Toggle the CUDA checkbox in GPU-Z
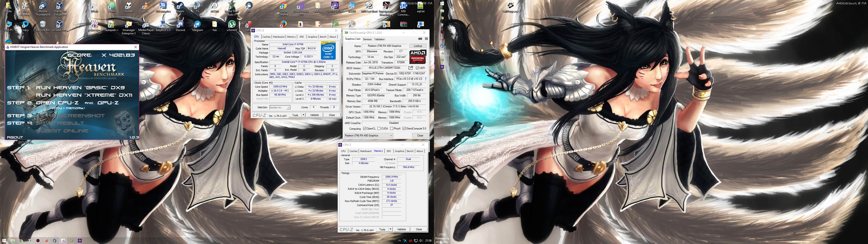 point(379,128)
